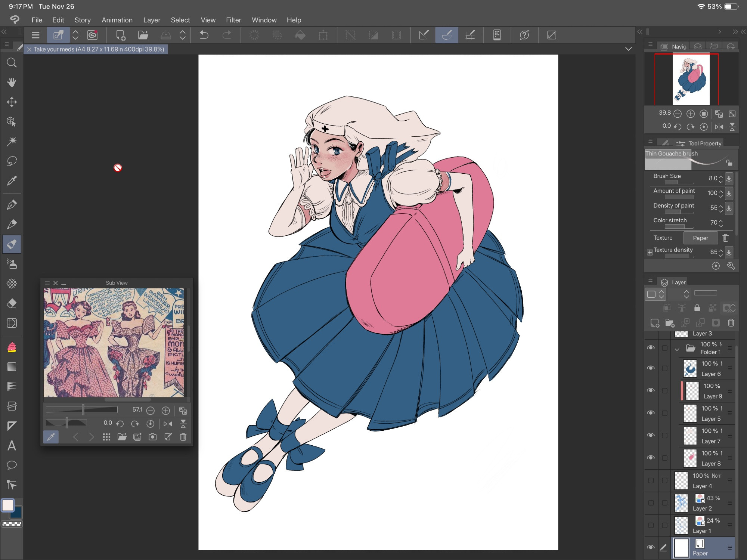Click the Undo arrow in command bar
Viewport: 747px width, 560px height.
204,35
